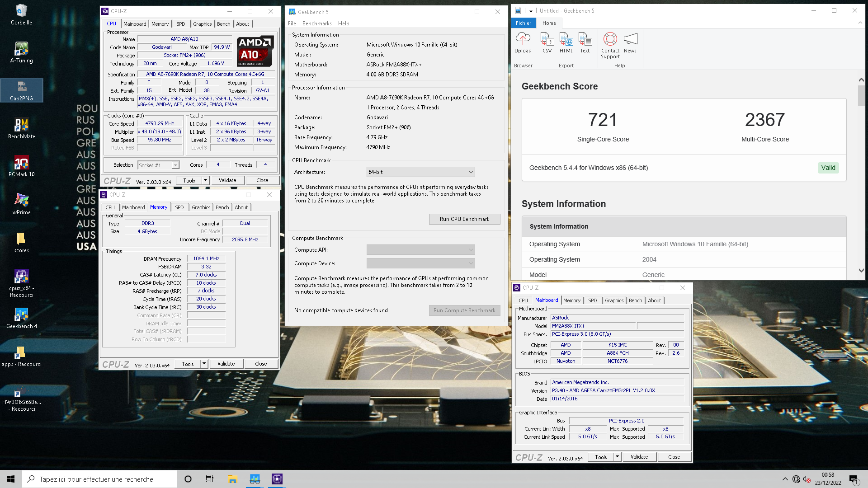This screenshot has height=488, width=868.
Task: Open the A-Tuning desktop icon
Action: click(21, 52)
